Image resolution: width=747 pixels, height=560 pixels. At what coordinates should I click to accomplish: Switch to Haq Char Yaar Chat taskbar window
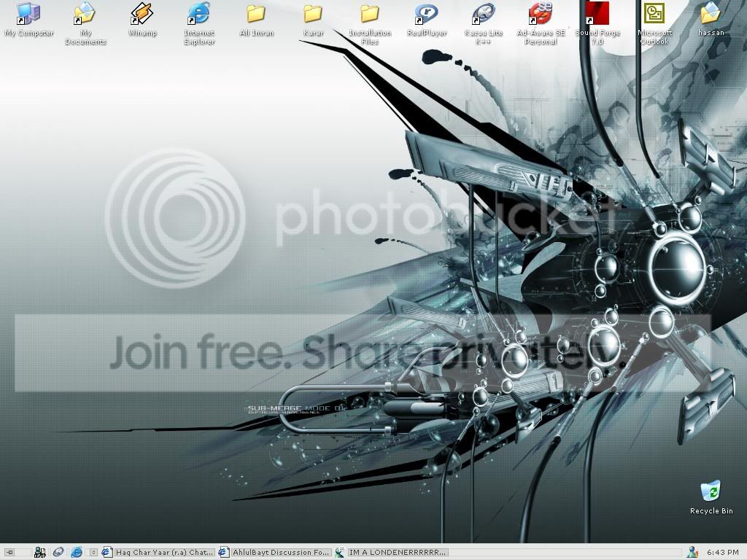coord(158,553)
